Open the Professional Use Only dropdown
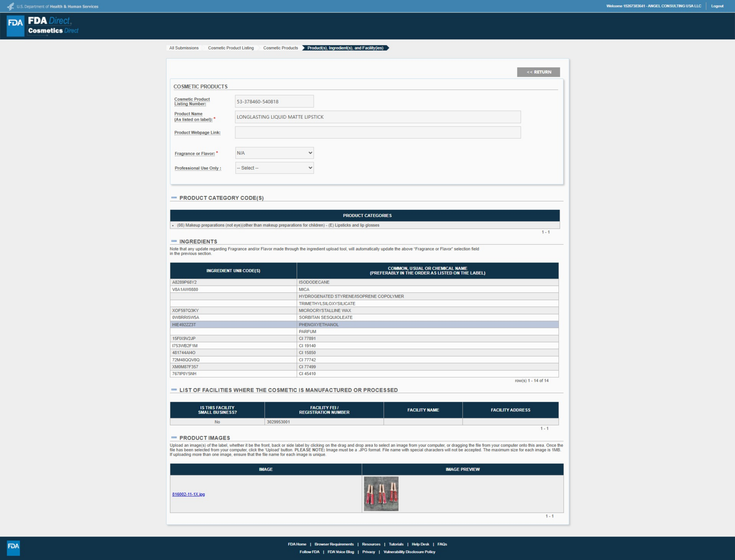The width and height of the screenshot is (735, 560). (274, 168)
